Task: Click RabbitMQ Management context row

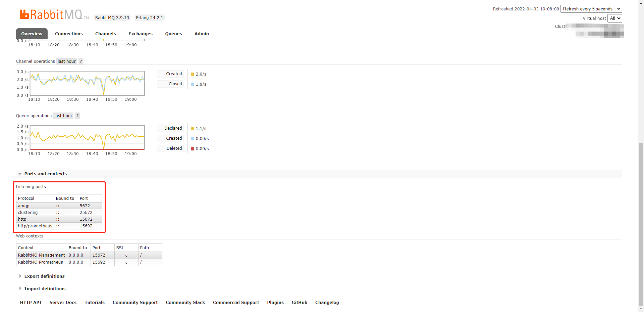Action: 89,255
